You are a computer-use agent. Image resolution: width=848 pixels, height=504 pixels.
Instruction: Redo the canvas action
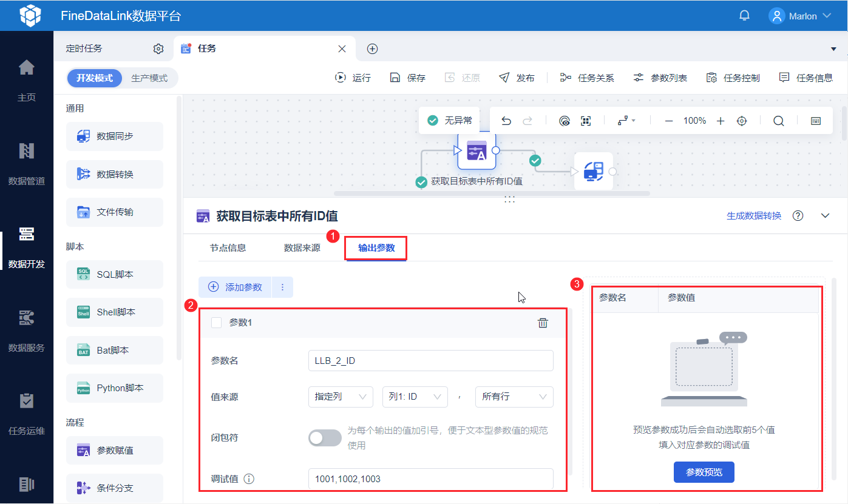tap(527, 121)
